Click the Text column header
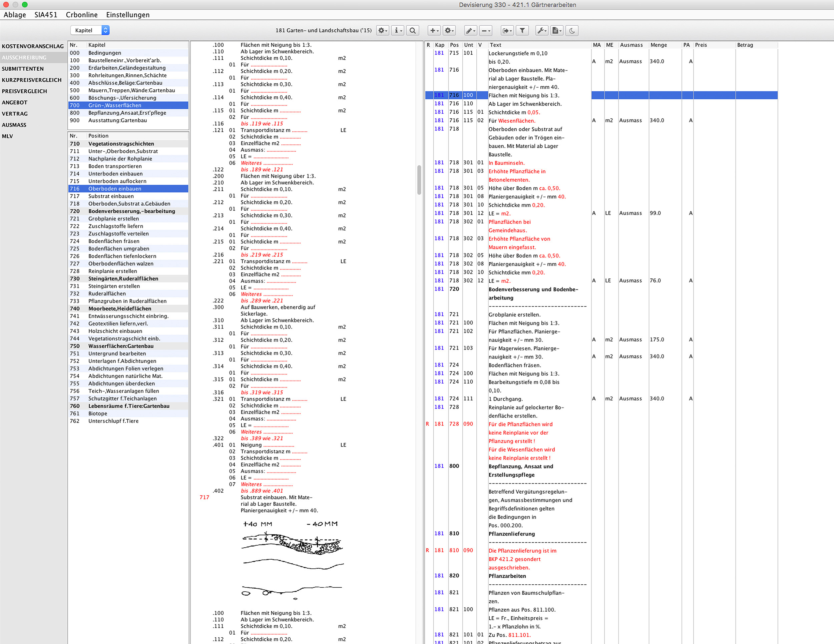834x644 pixels. pyautogui.click(x=539, y=45)
